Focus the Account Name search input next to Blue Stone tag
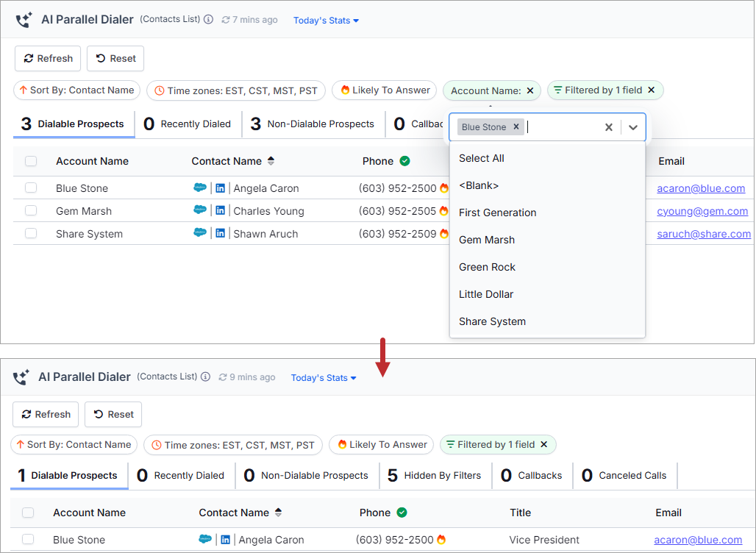 [x=562, y=126]
